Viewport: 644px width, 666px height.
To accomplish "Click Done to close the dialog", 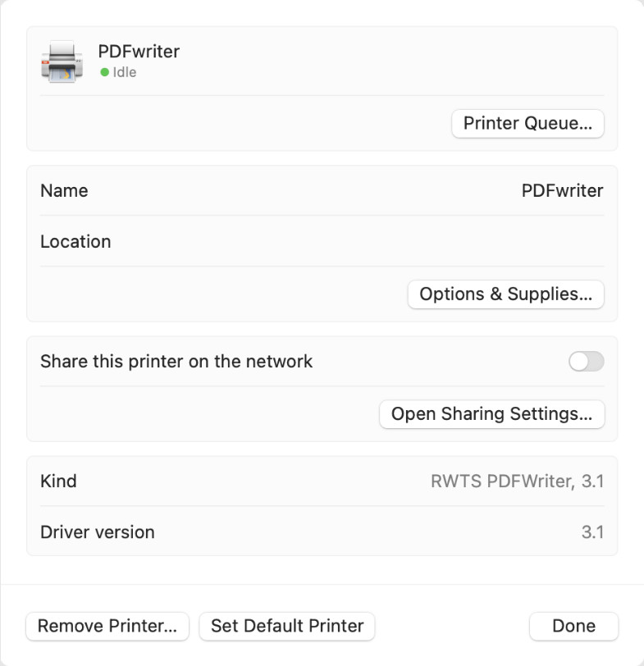I will coord(573,626).
